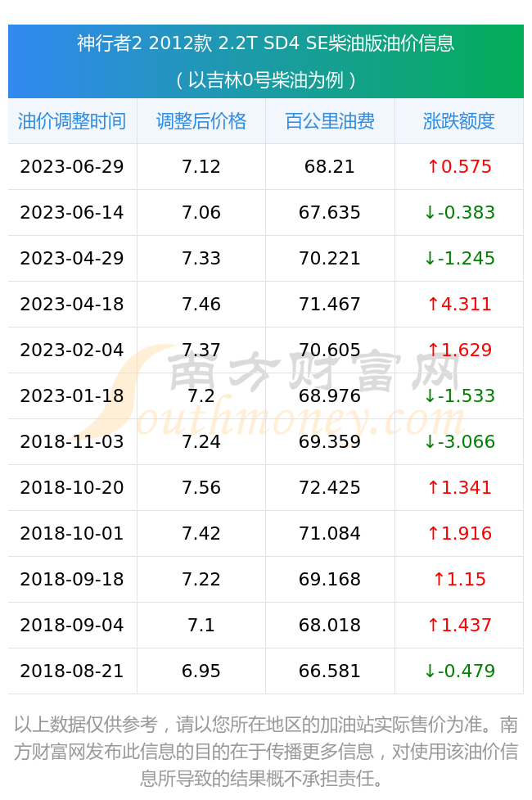Select the price cell 7.06
The height and width of the screenshot is (800, 532).
point(201,212)
